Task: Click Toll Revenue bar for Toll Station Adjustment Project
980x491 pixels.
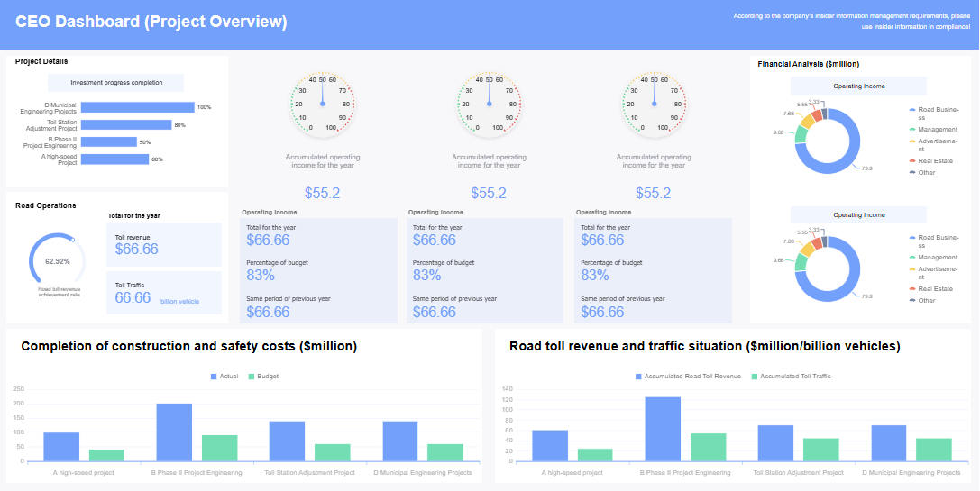Action: pos(775,443)
